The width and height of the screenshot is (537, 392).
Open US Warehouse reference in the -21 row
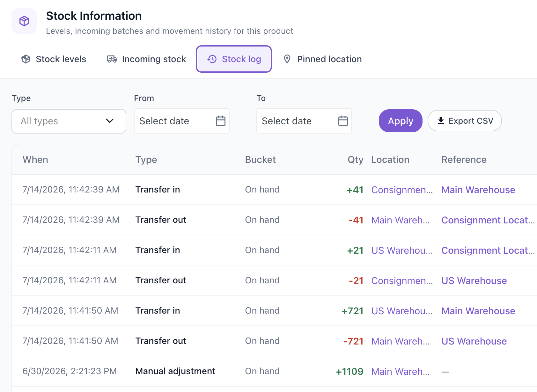point(474,280)
